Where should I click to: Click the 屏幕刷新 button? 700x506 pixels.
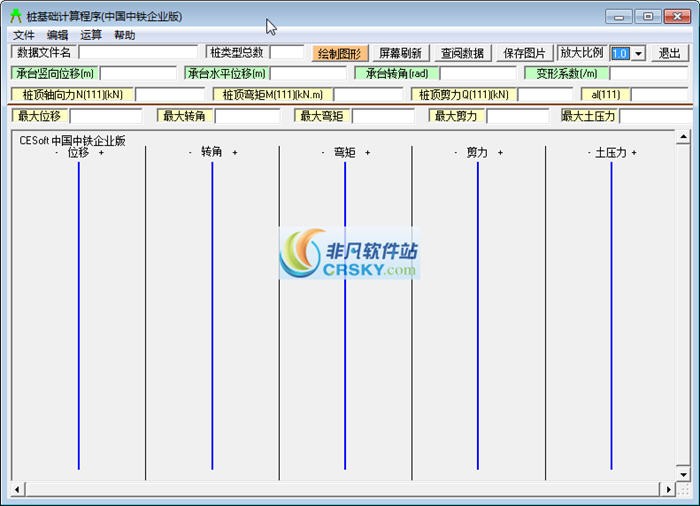tap(400, 53)
